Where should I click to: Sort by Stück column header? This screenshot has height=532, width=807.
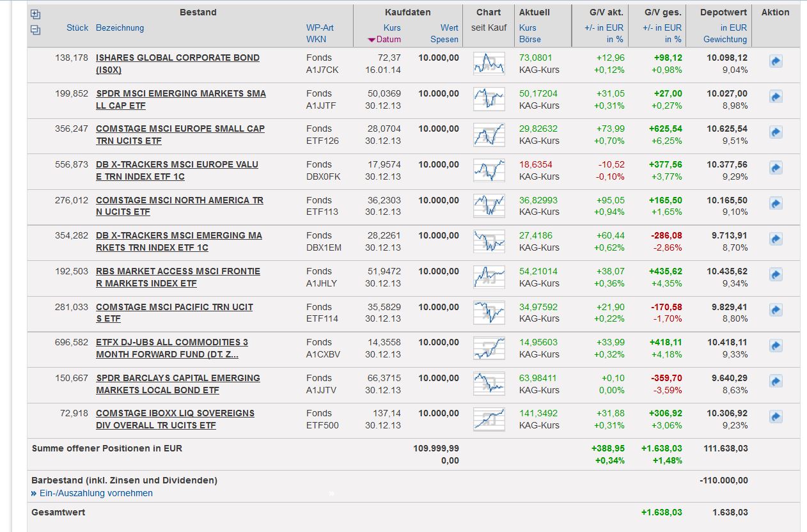click(77, 28)
